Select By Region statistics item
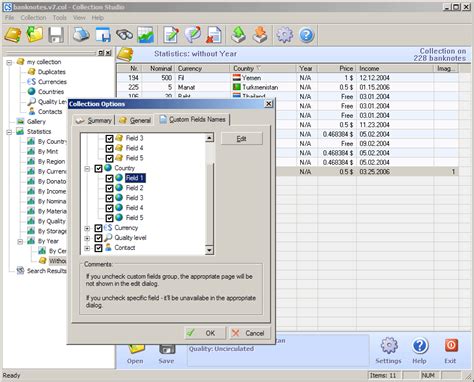 tap(51, 162)
